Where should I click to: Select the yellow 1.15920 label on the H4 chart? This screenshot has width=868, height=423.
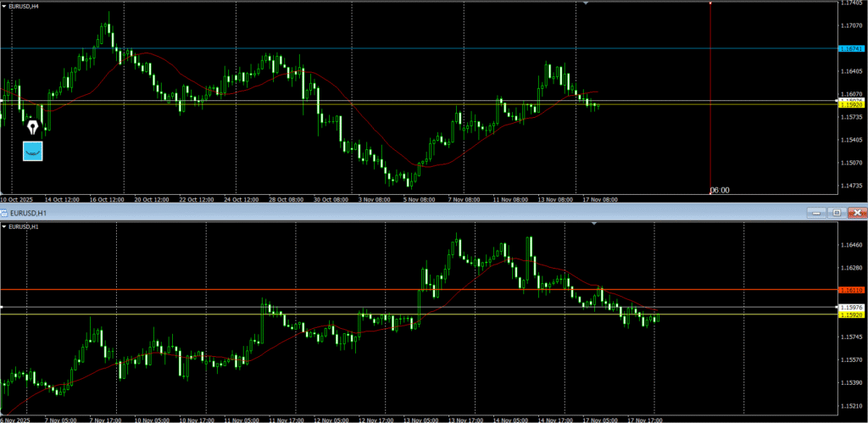click(x=851, y=105)
